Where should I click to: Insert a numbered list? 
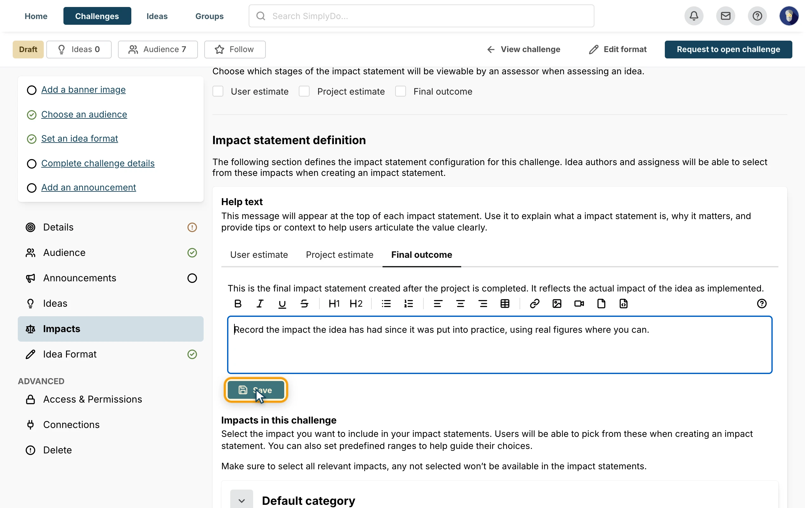tap(408, 304)
